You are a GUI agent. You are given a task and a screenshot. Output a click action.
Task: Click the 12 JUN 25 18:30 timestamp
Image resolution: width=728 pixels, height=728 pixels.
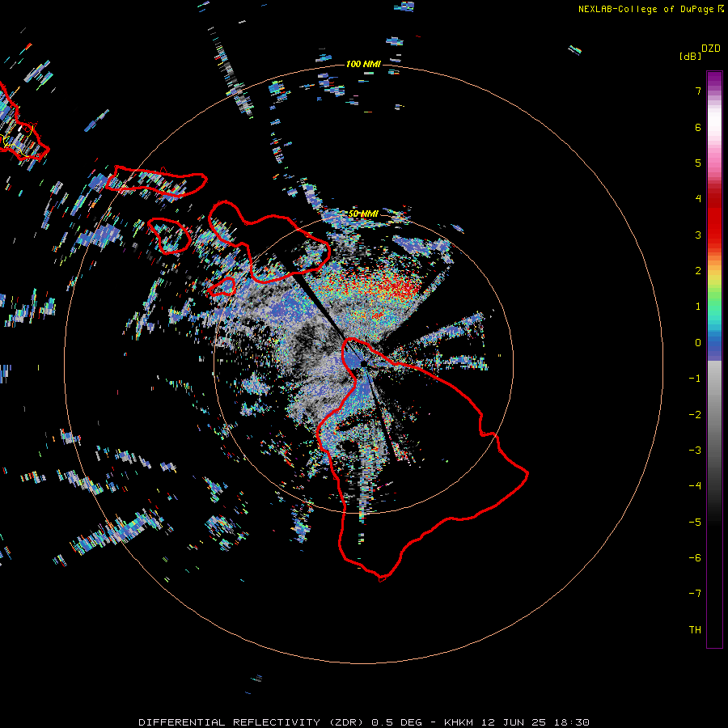pyautogui.click(x=535, y=722)
